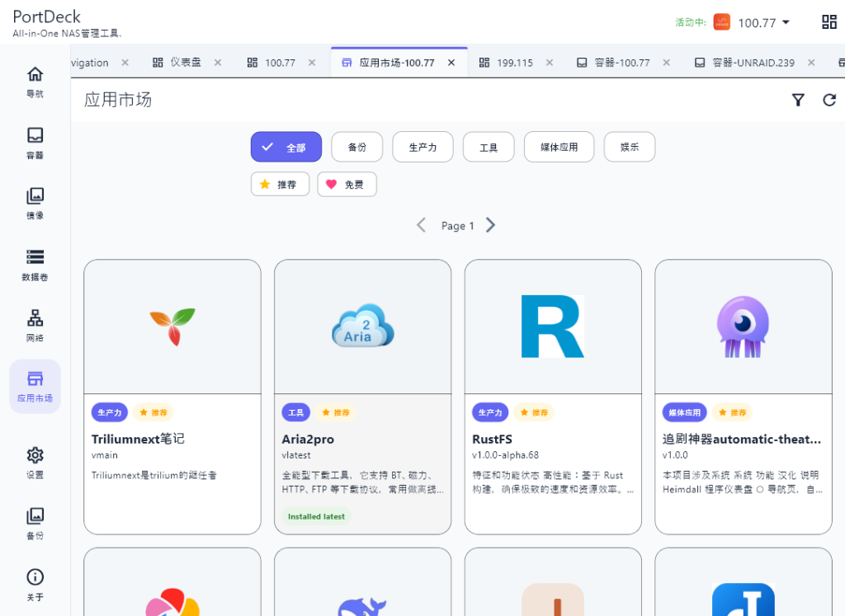Toggle the 推荐 star filter chip
845x616 pixels.
tap(281, 184)
